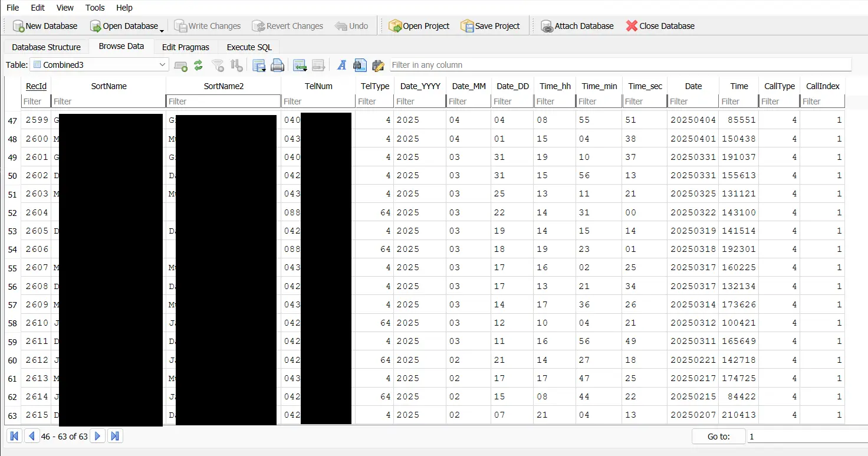Revert unsaved database changes
Screen dimensions: 868x456
(x=288, y=26)
